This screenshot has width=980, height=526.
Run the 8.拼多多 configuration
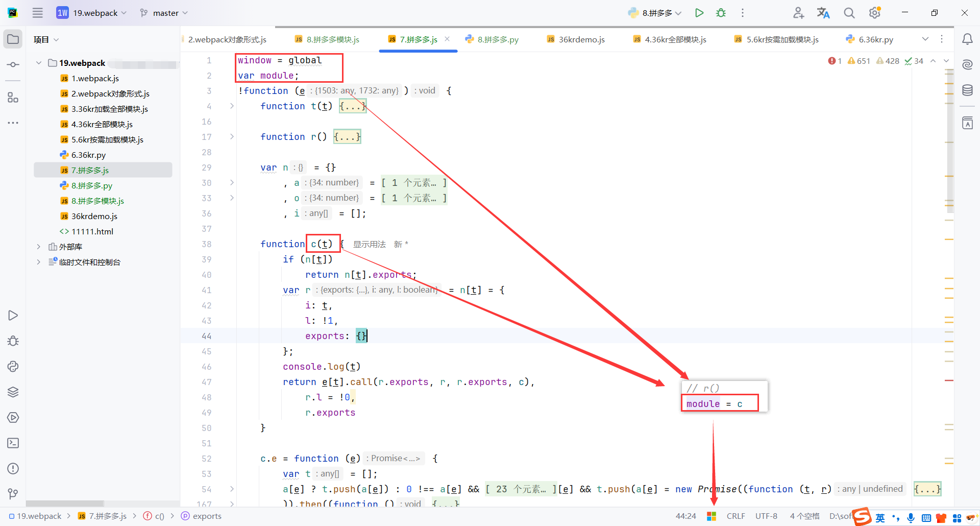(699, 13)
